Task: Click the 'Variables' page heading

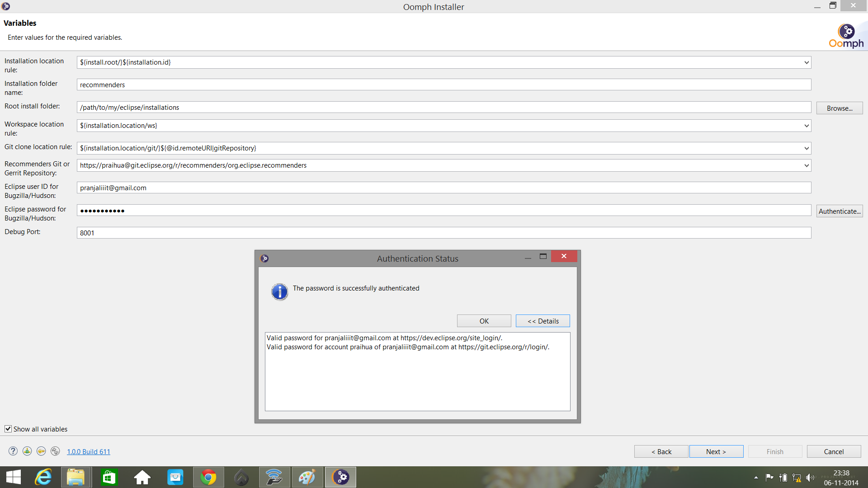Action: pos(20,23)
